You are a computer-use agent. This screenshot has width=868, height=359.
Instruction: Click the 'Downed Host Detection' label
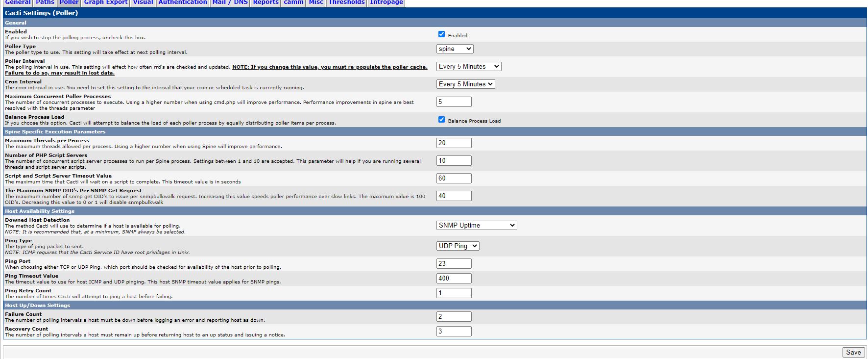37,220
